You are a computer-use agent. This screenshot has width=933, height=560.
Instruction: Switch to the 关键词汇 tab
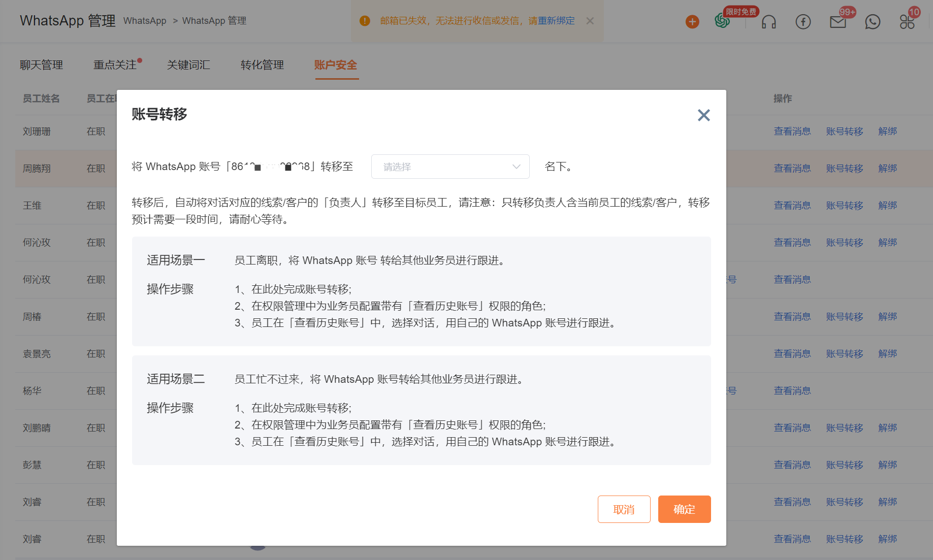[188, 65]
